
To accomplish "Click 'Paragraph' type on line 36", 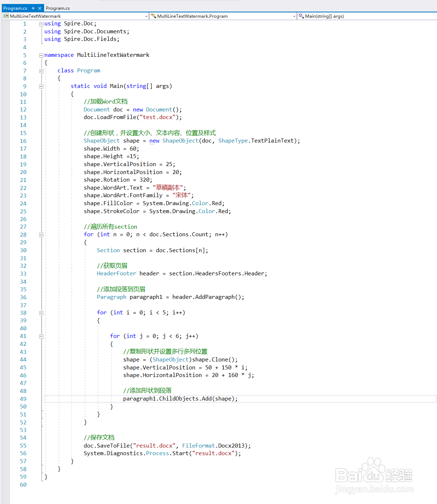I will click(x=111, y=297).
